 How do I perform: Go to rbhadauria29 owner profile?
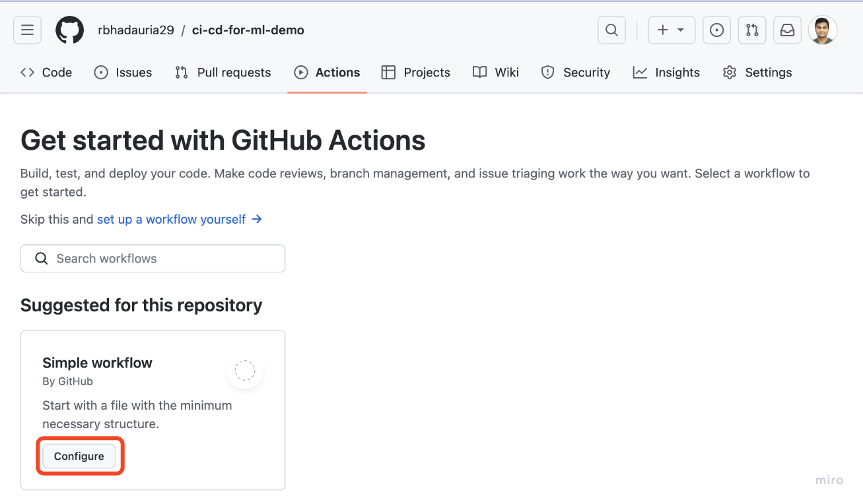[x=136, y=30]
